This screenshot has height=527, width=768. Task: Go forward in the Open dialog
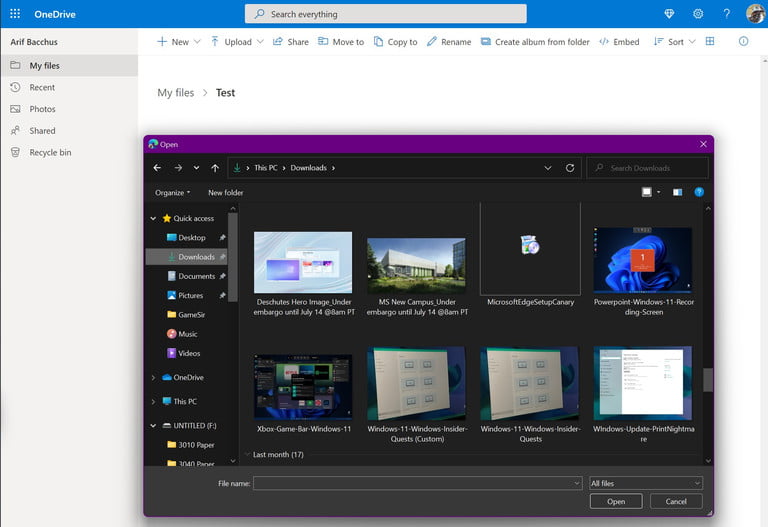tap(178, 168)
